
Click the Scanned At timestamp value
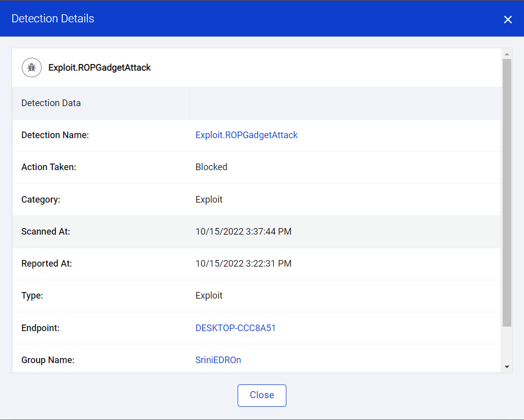tap(243, 232)
